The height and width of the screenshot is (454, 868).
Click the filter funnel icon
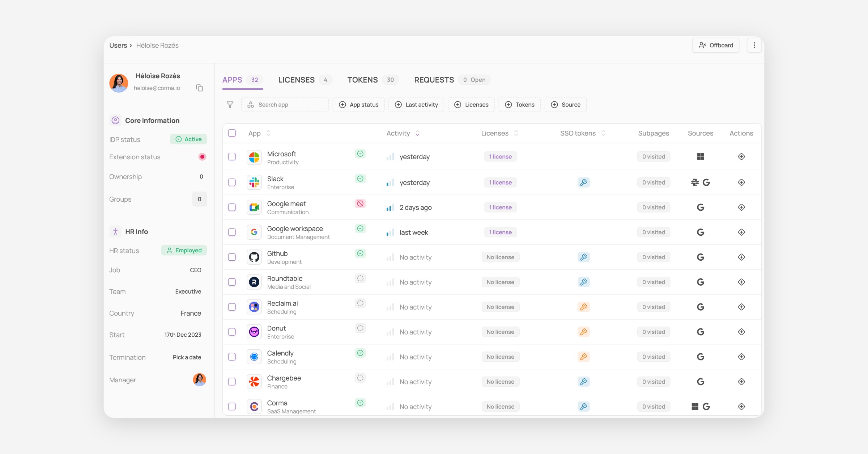[230, 105]
